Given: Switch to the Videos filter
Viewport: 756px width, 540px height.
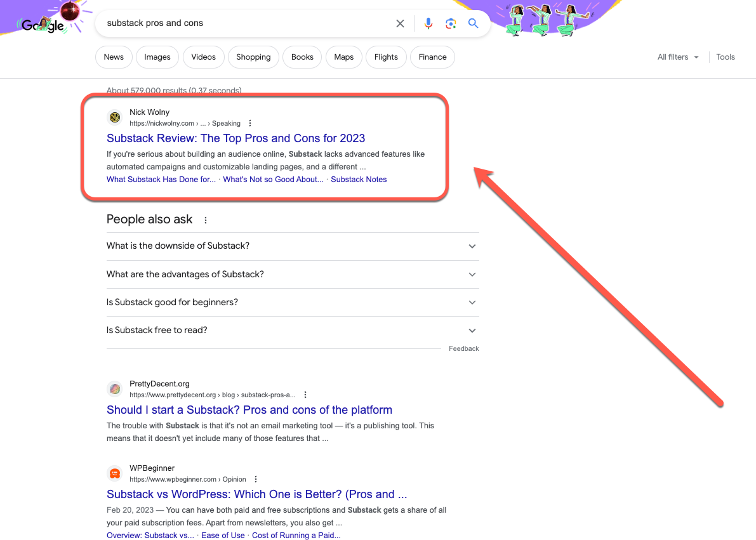Looking at the screenshot, I should (x=204, y=57).
